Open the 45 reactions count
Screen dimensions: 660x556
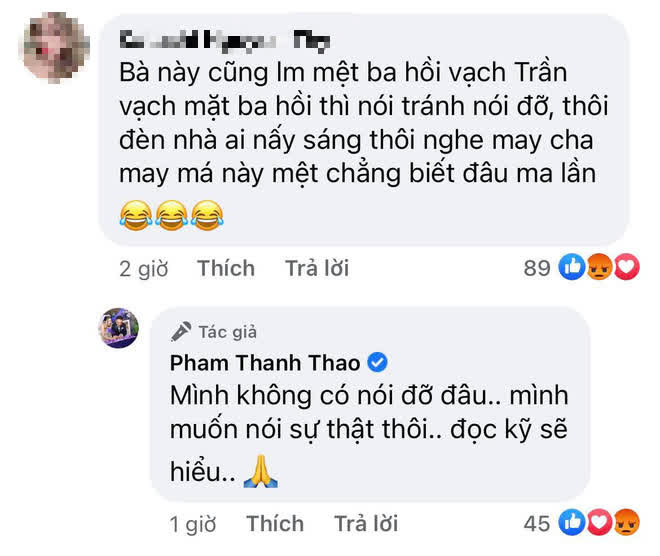click(x=537, y=524)
